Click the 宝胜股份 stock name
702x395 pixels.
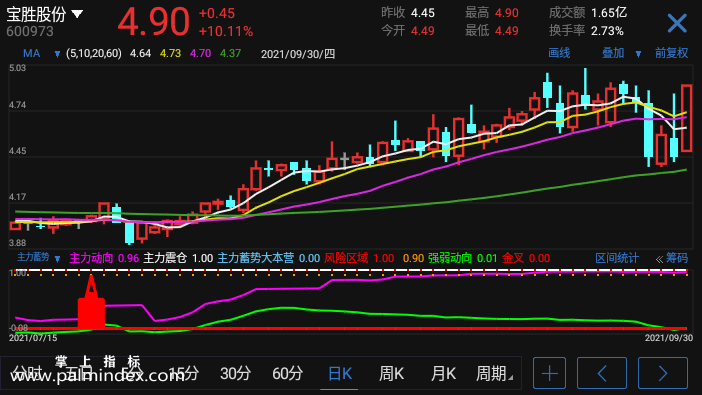pyautogui.click(x=36, y=14)
